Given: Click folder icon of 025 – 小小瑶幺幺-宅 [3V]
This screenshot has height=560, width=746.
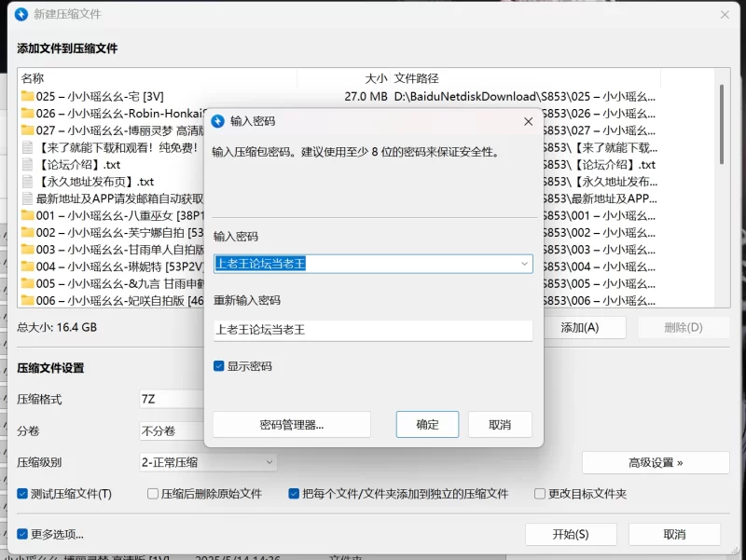Looking at the screenshot, I should click(27, 96).
